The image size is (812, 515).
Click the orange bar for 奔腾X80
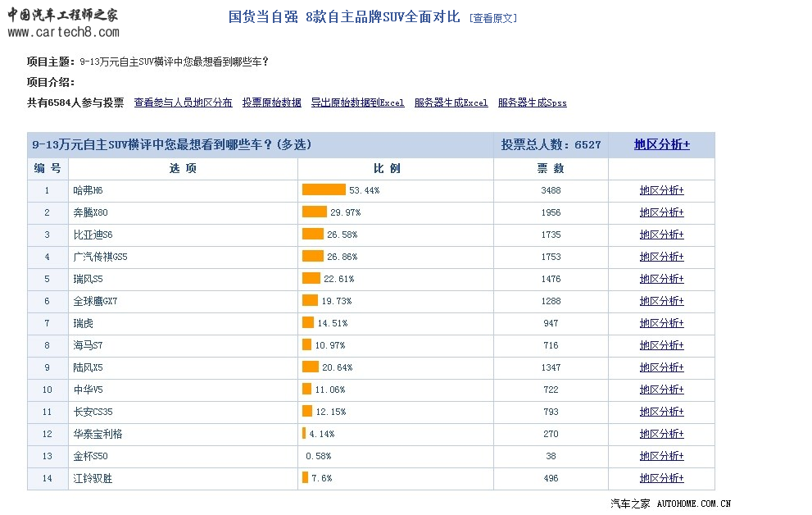click(315, 212)
